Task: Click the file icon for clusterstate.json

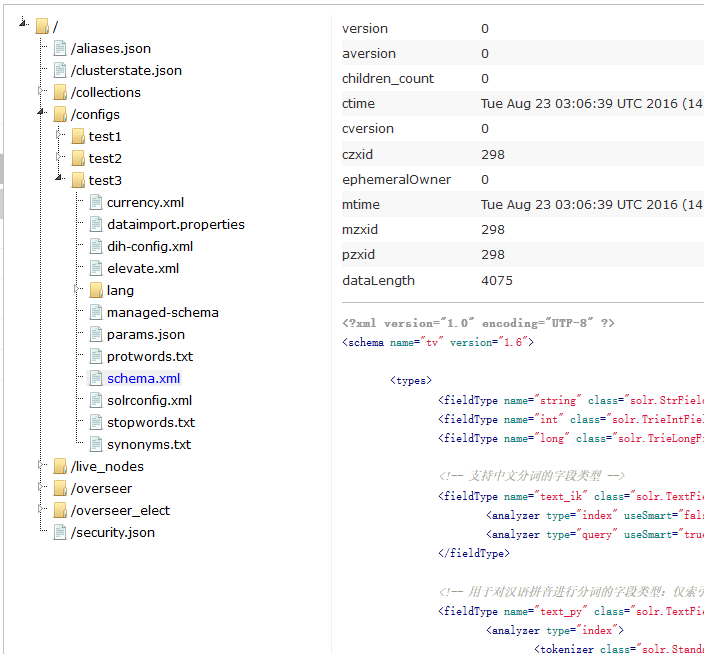Action: click(x=60, y=70)
